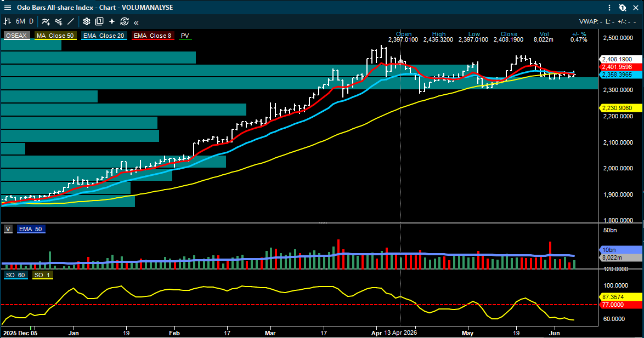Click the red 2,401.9596 price tag
Viewport: 644px width, 338px height.
pyautogui.click(x=621, y=67)
